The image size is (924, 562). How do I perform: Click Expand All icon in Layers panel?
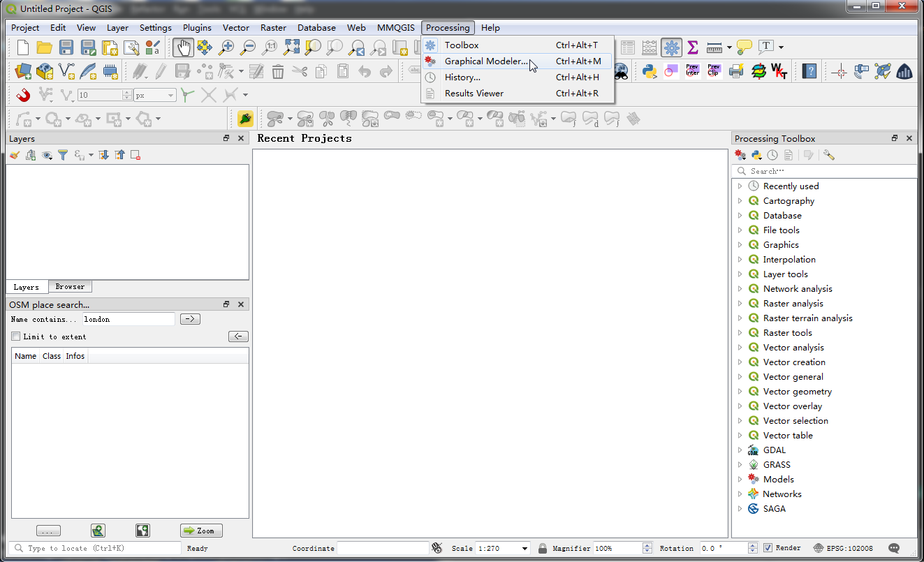(x=104, y=155)
